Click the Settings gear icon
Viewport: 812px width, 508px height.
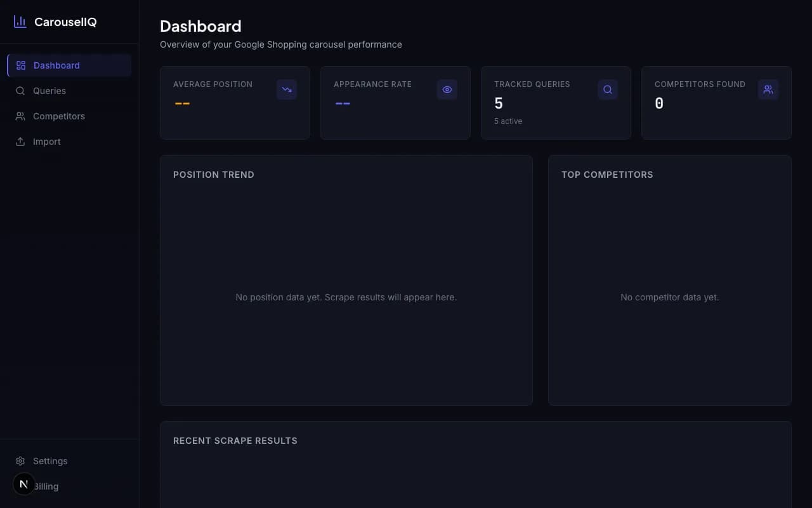[x=20, y=460]
